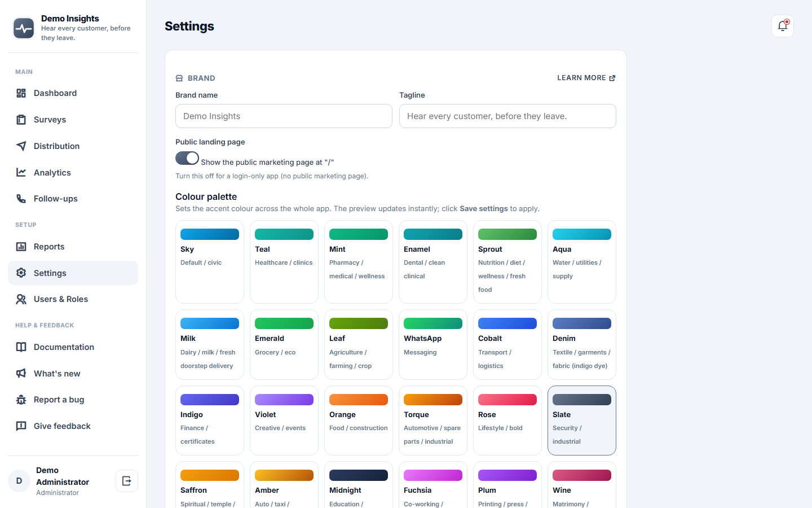Viewport: 812px width, 508px height.
Task: Click the Distribution paper-plane icon
Action: (21, 146)
